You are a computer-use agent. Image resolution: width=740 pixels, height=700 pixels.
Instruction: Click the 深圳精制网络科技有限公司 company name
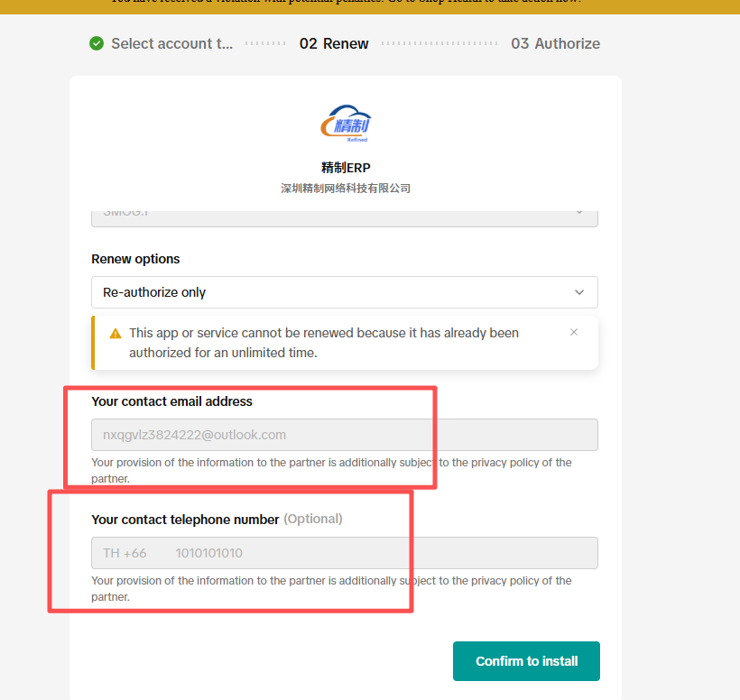click(x=346, y=189)
